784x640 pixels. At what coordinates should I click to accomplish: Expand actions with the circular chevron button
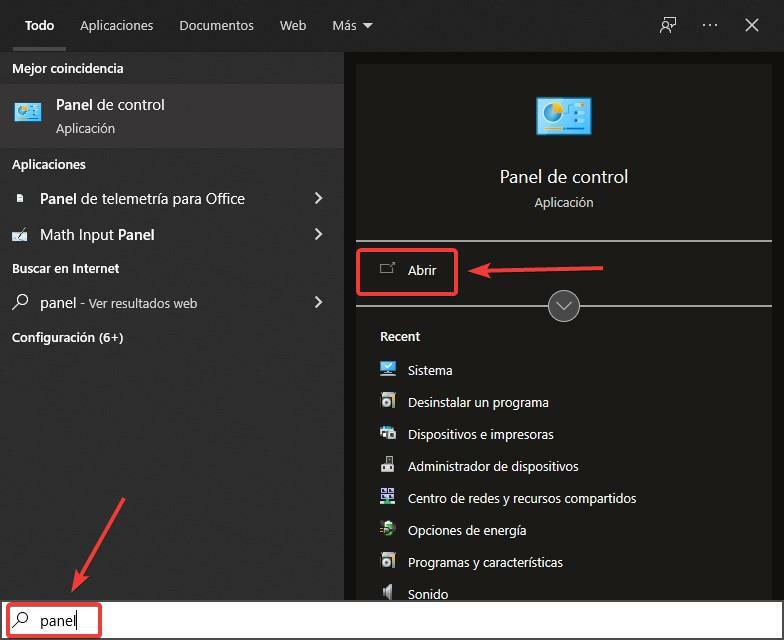[564, 306]
